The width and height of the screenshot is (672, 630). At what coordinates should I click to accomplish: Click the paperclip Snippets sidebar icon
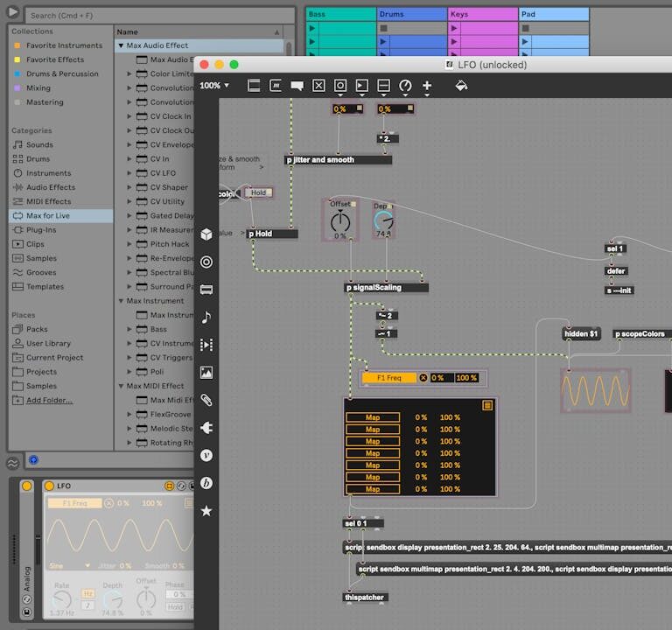pyautogui.click(x=206, y=400)
